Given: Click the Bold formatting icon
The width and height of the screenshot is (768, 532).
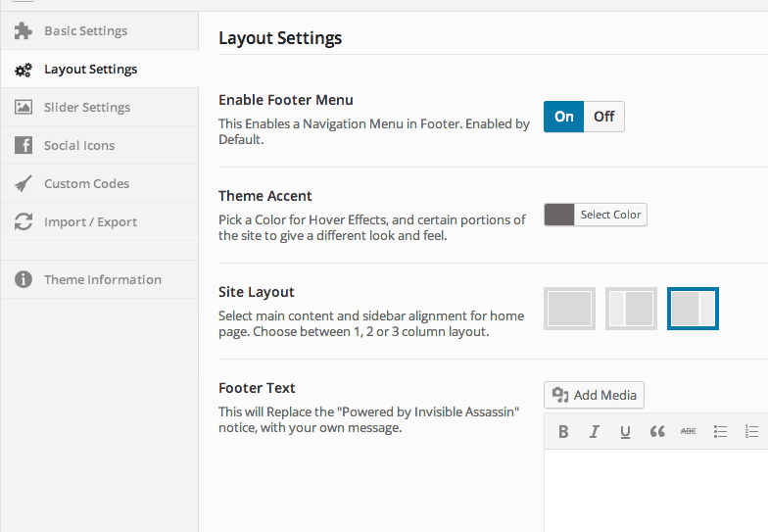Looking at the screenshot, I should pos(563,431).
